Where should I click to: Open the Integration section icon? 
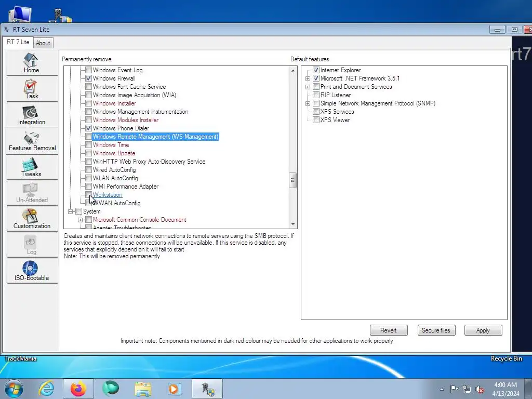click(31, 115)
